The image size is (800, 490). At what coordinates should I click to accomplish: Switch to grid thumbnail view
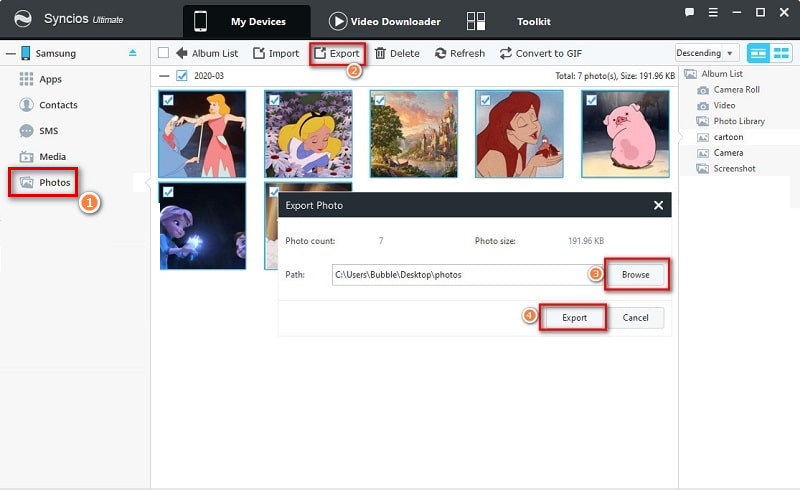point(781,53)
